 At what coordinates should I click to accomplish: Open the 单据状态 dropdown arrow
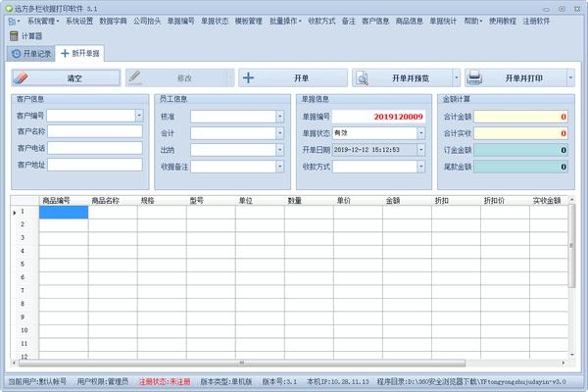coord(421,133)
